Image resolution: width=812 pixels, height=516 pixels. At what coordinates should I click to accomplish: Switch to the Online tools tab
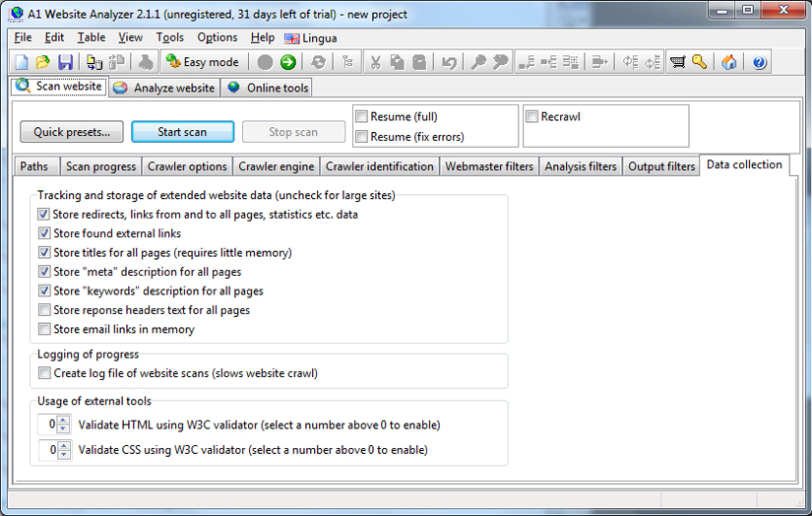tap(269, 88)
